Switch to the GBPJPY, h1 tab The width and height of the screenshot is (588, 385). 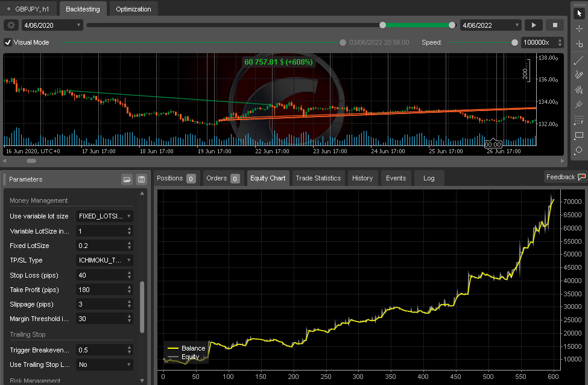tap(28, 9)
